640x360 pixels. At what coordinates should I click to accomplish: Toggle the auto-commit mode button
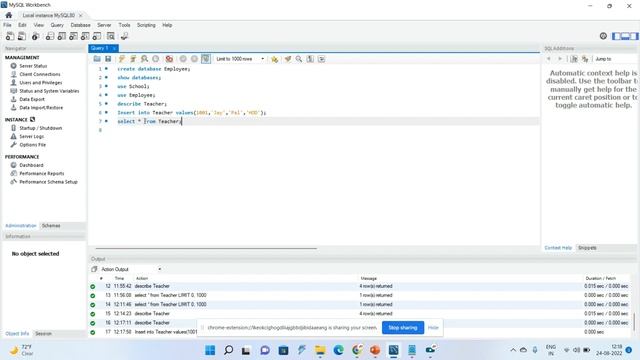pyautogui.click(x=206, y=59)
